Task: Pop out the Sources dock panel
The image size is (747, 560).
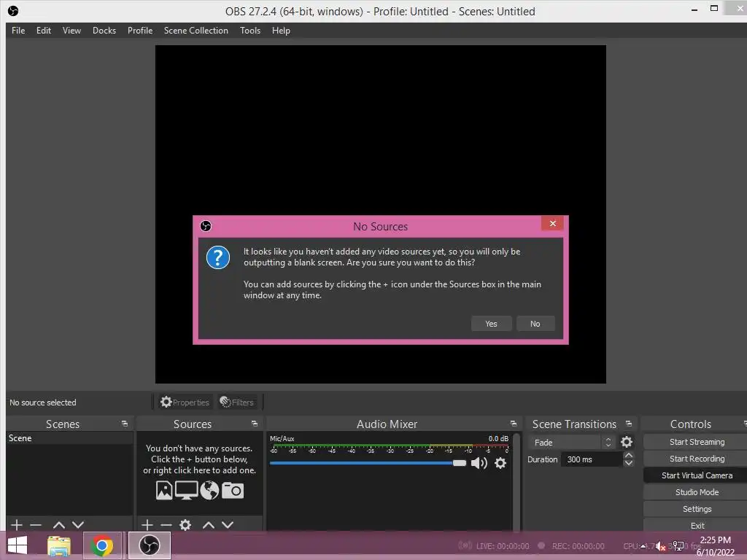Action: [255, 424]
